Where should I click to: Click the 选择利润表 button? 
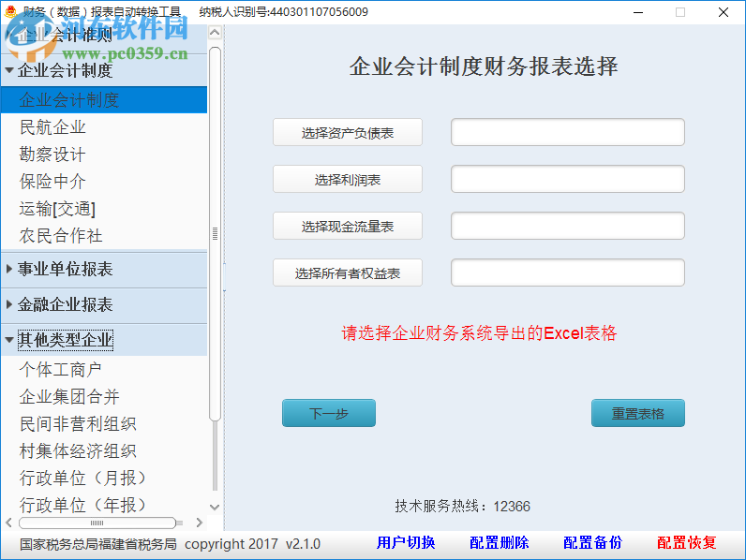coord(348,179)
